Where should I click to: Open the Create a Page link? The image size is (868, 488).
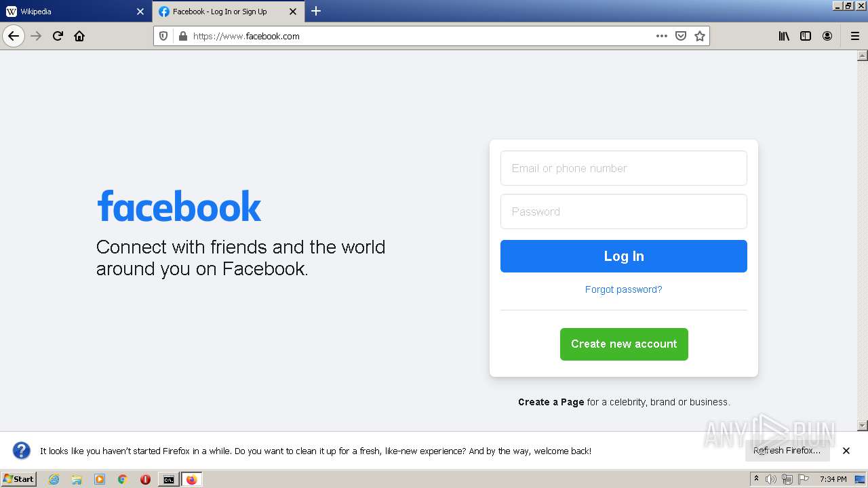coord(551,402)
